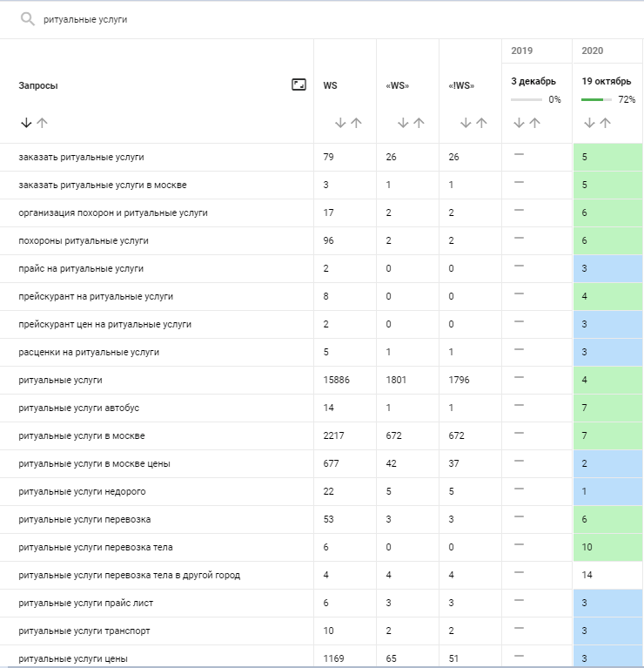Image resolution: width=644 pixels, height=668 pixels.
Task: Sort WS column descending
Action: (340, 123)
